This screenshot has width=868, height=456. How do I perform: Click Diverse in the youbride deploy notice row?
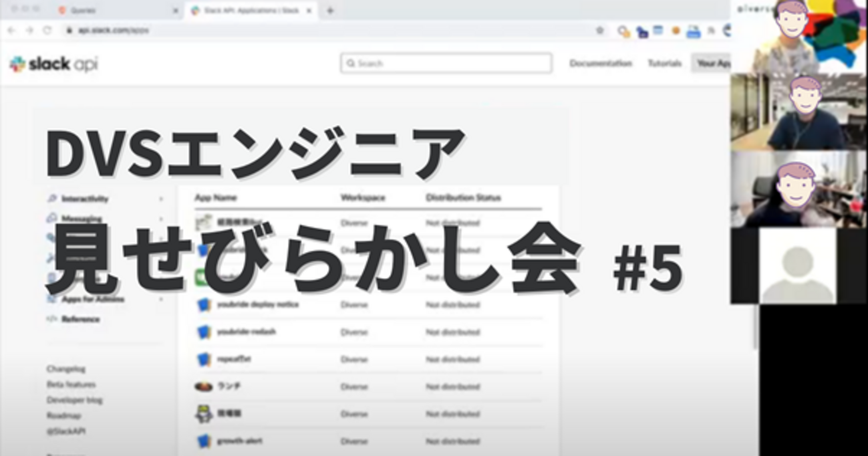pyautogui.click(x=354, y=305)
